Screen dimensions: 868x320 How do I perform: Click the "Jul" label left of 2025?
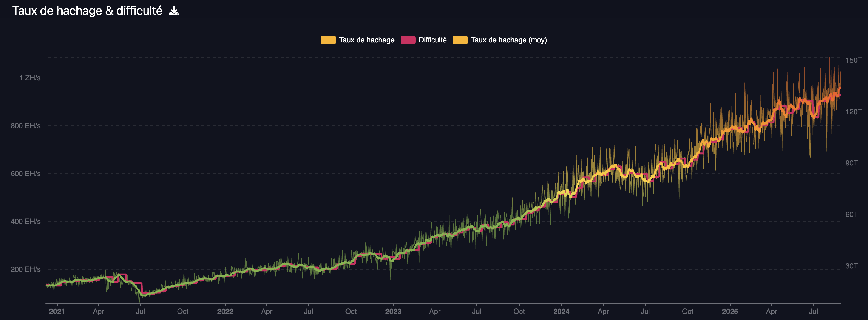645,312
